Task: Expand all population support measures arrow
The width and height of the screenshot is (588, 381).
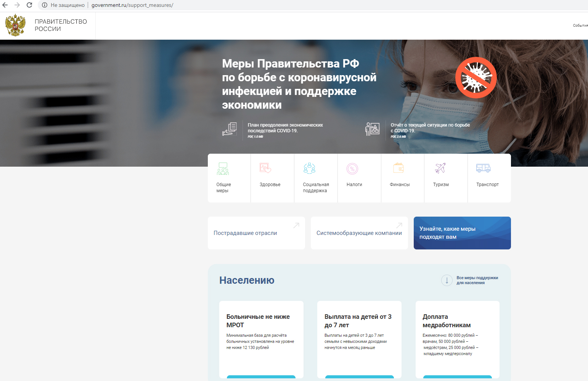Action: (447, 280)
